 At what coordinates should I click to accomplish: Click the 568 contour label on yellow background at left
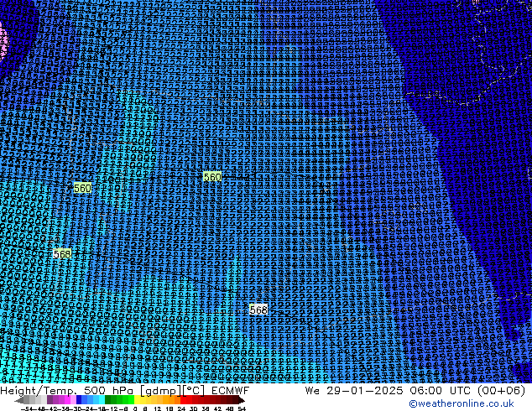(62, 253)
